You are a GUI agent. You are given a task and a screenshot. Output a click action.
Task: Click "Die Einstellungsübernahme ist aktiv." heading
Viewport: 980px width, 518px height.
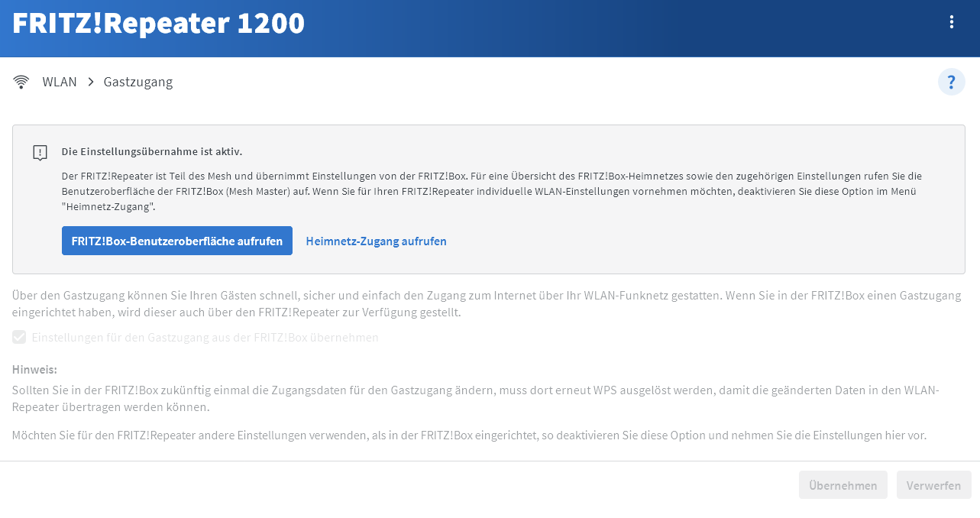click(x=152, y=151)
